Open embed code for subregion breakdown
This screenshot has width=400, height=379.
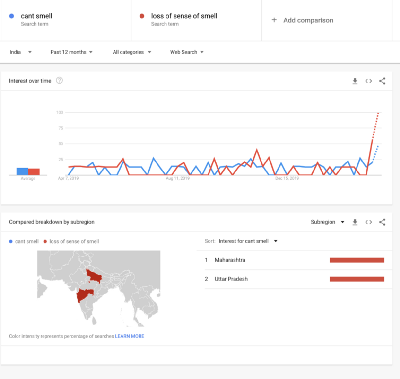click(369, 222)
